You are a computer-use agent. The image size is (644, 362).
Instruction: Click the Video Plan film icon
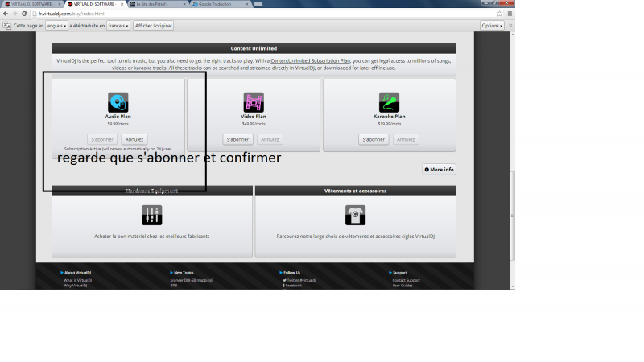coord(254,102)
